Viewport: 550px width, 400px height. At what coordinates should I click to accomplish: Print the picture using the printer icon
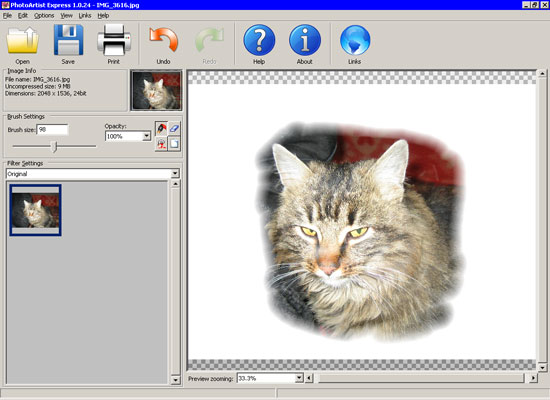point(114,40)
